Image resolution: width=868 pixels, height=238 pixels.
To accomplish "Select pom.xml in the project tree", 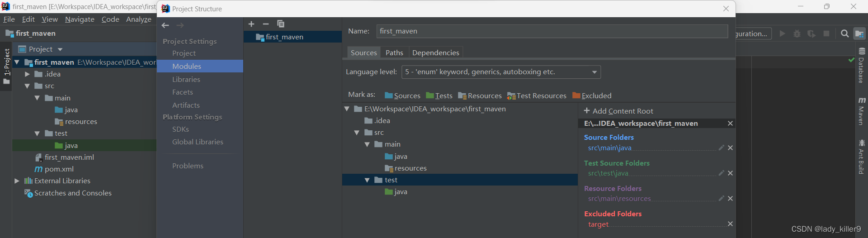I will click(59, 169).
